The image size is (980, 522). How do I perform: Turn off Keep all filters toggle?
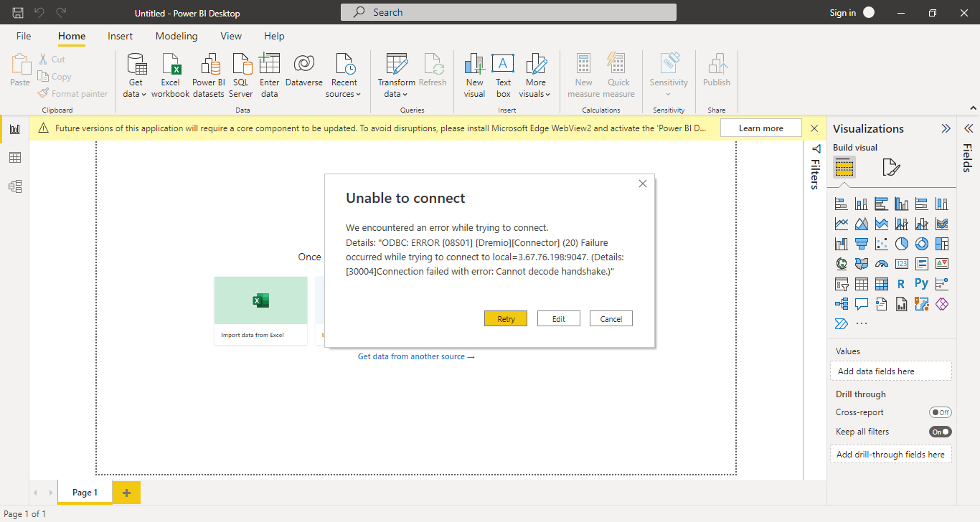(x=941, y=432)
